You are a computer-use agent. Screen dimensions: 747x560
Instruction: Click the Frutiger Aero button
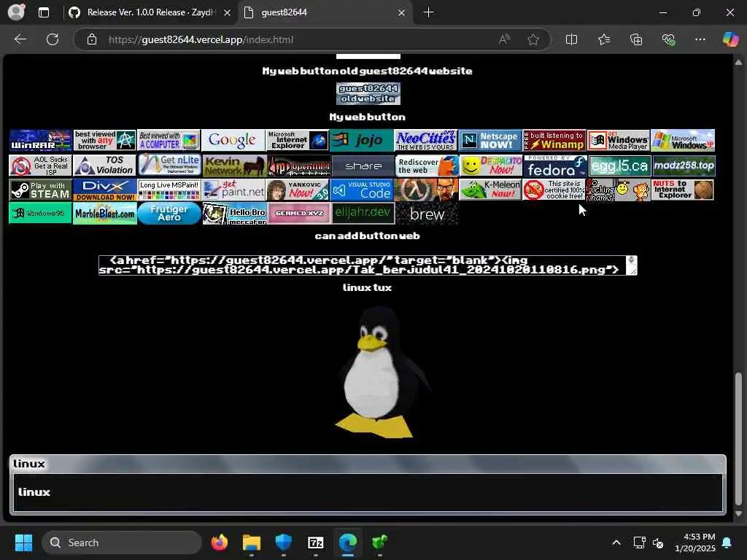tap(169, 214)
